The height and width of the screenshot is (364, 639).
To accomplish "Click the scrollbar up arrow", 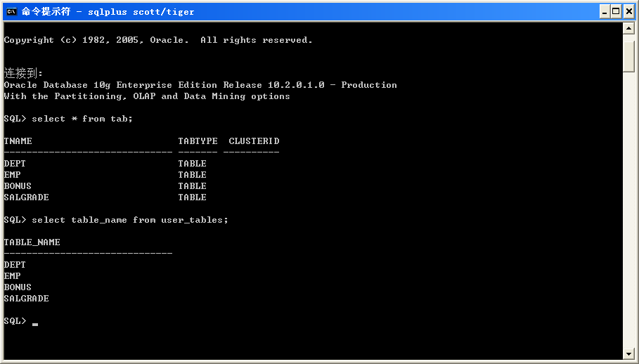I will point(629,30).
